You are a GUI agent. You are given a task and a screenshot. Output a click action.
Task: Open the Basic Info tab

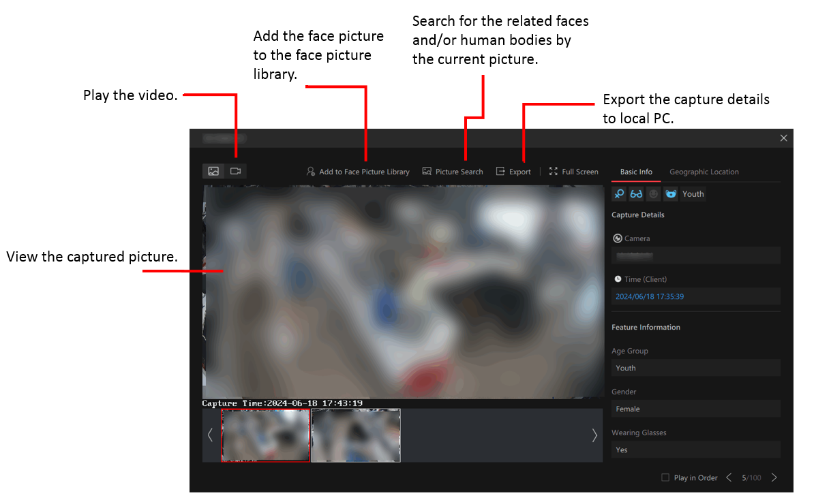click(636, 172)
